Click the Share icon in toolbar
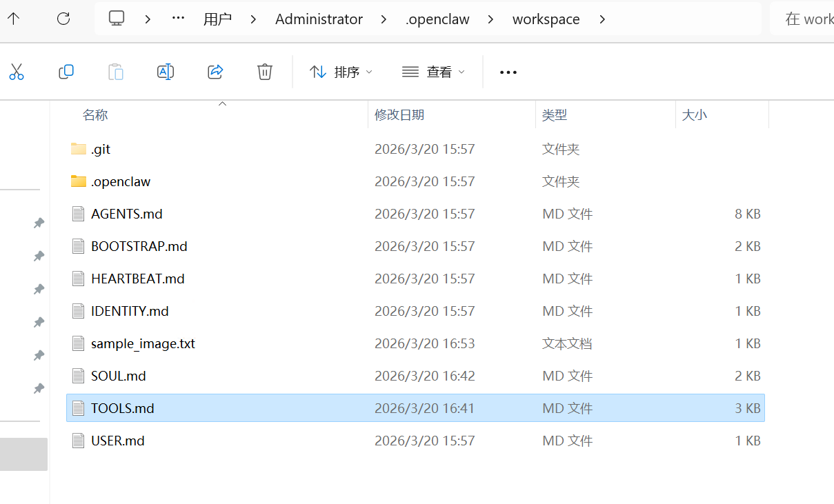This screenshot has height=504, width=834. click(x=215, y=72)
